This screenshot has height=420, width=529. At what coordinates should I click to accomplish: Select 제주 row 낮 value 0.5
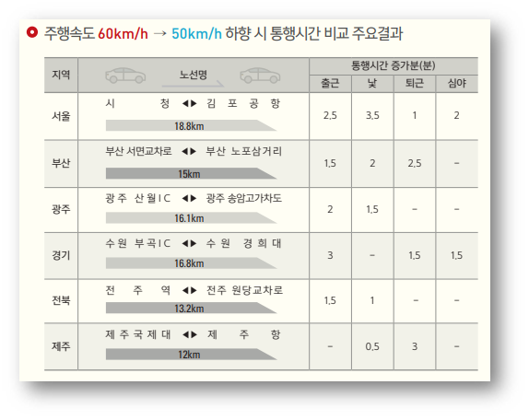pyautogui.click(x=372, y=346)
